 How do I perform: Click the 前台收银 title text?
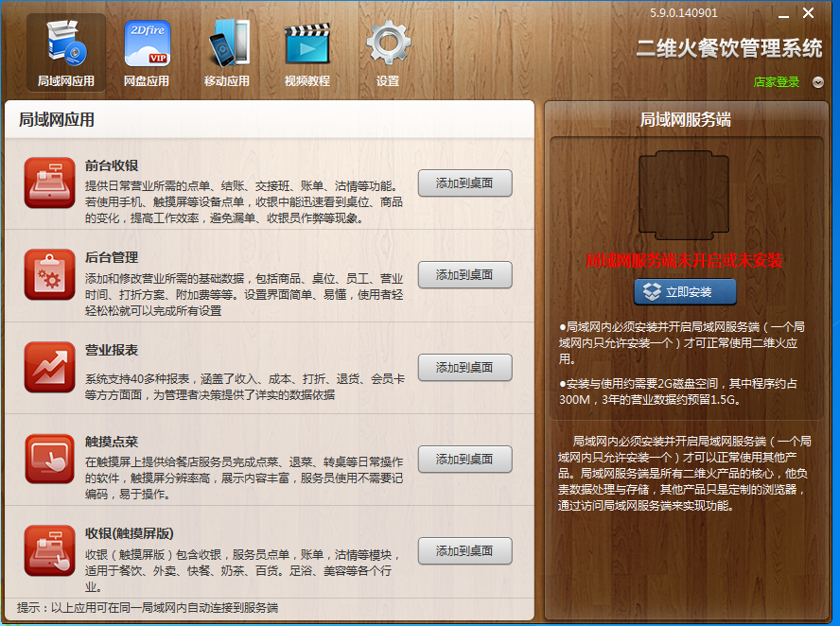coord(112,165)
